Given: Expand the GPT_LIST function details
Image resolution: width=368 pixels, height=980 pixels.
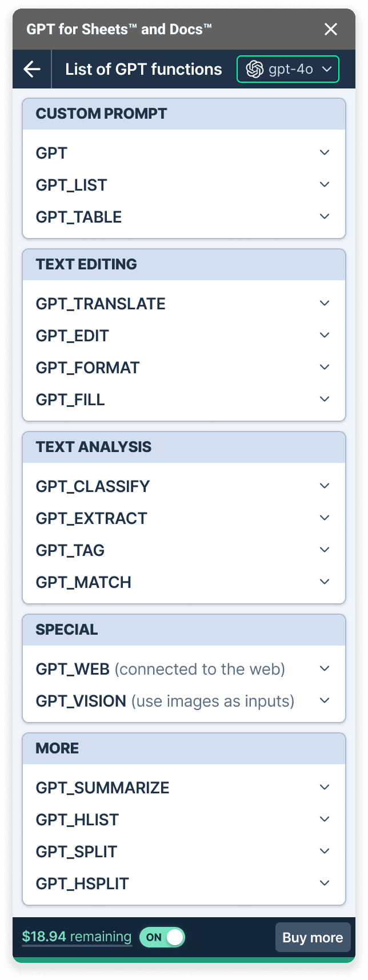Looking at the screenshot, I should coord(325,184).
